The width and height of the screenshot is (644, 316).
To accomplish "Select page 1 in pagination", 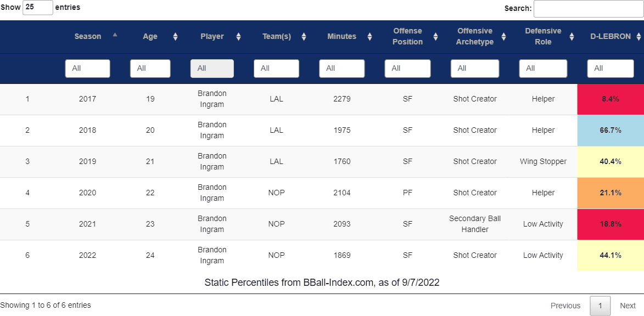I will point(600,306).
